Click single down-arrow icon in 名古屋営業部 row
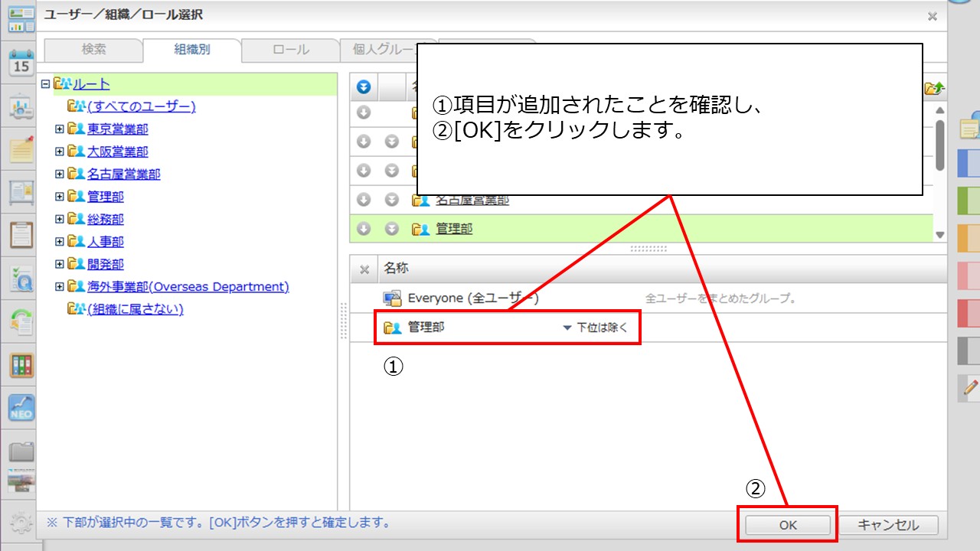The width and height of the screenshot is (980, 551). click(364, 201)
